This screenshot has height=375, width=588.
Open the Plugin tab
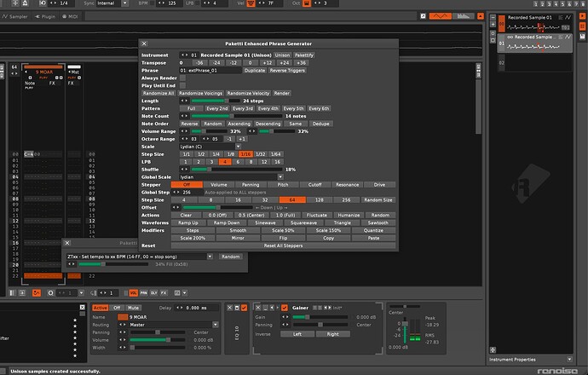pyautogui.click(x=45, y=16)
